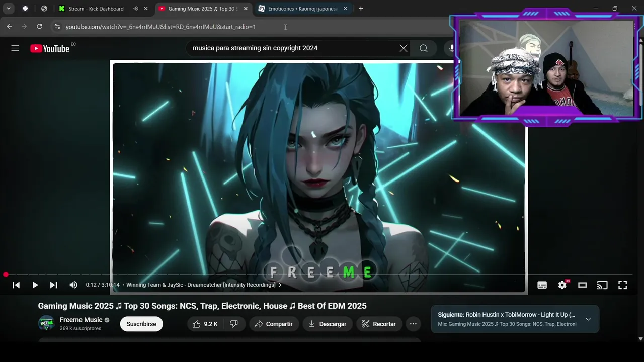Cast video to TV
Screen dimensions: 644x362
602,285
